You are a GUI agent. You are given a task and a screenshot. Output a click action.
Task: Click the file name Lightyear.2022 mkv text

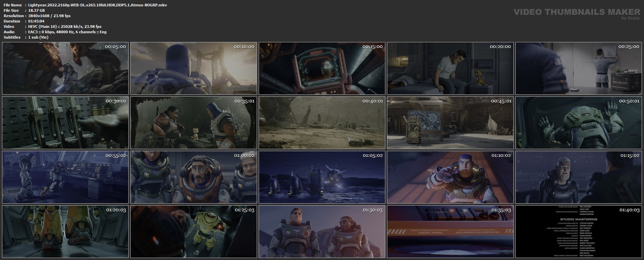click(x=97, y=5)
